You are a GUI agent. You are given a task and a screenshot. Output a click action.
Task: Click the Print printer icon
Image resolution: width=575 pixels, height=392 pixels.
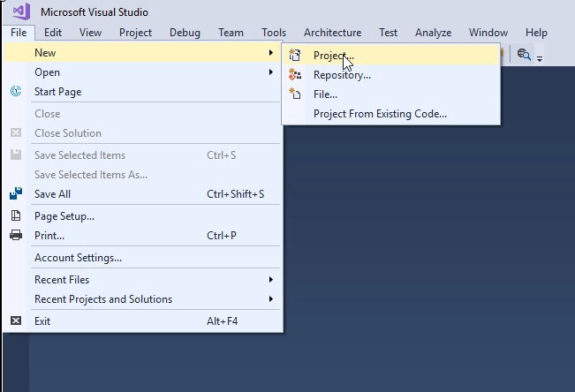pyautogui.click(x=16, y=235)
